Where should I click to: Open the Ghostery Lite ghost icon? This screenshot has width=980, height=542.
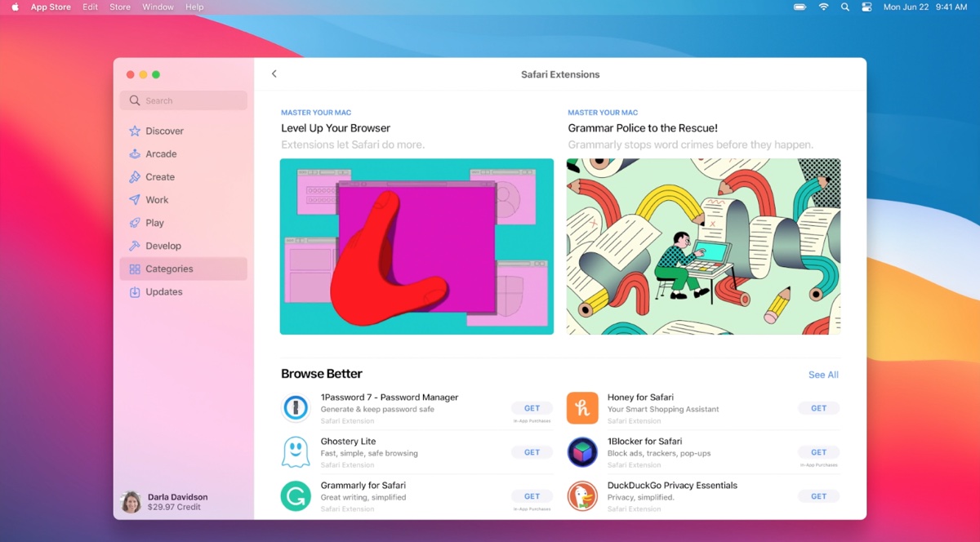pyautogui.click(x=296, y=452)
